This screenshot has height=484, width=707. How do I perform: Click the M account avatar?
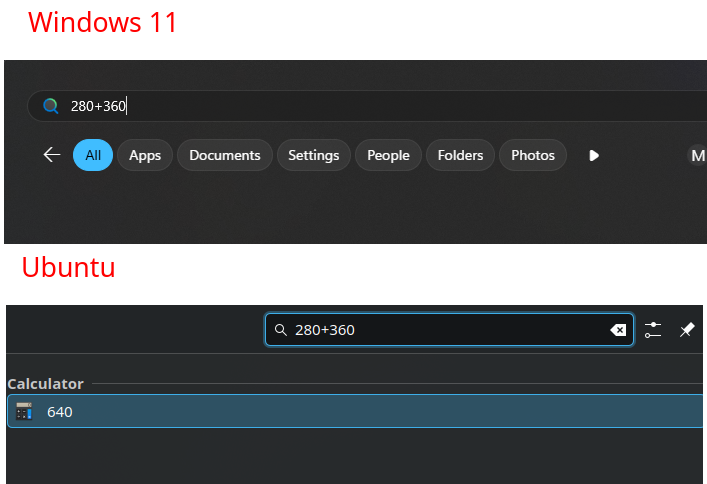click(697, 155)
